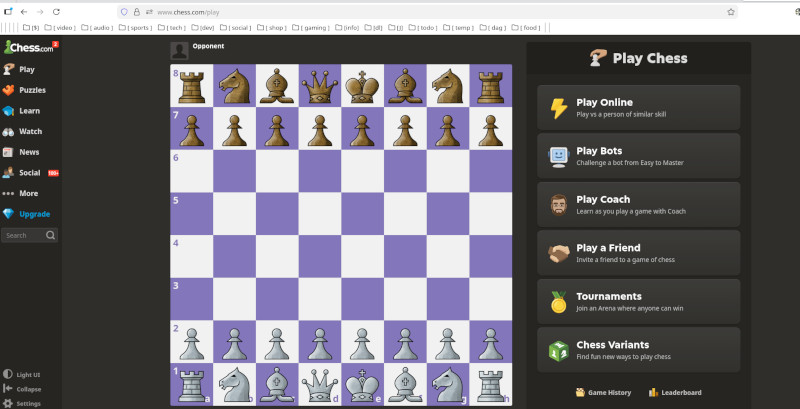Click the empty d4 square

(320, 256)
